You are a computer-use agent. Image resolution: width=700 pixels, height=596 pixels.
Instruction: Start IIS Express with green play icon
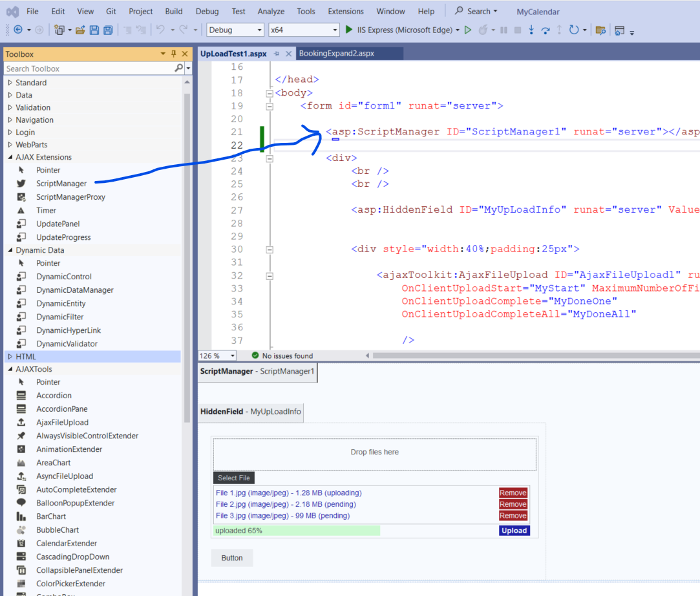(x=349, y=30)
